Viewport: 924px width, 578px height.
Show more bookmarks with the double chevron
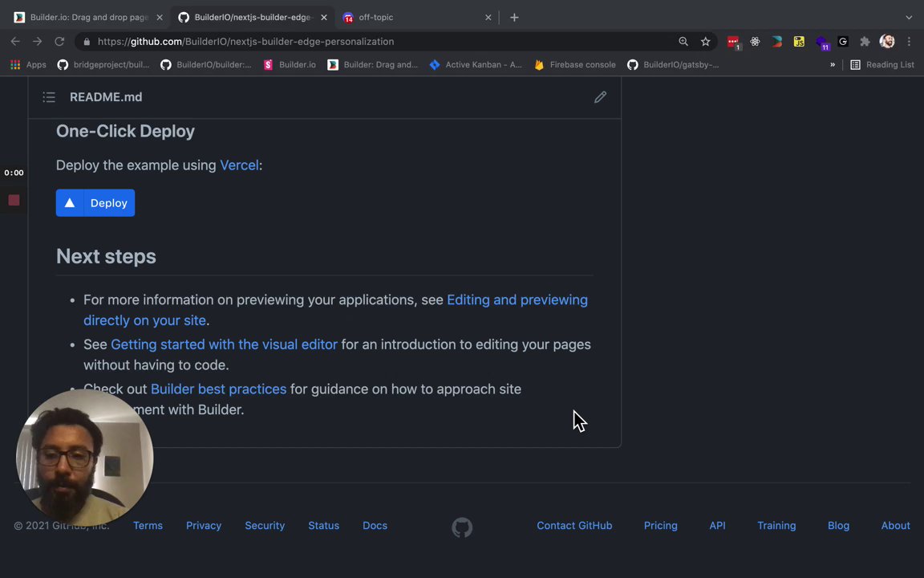coord(832,65)
